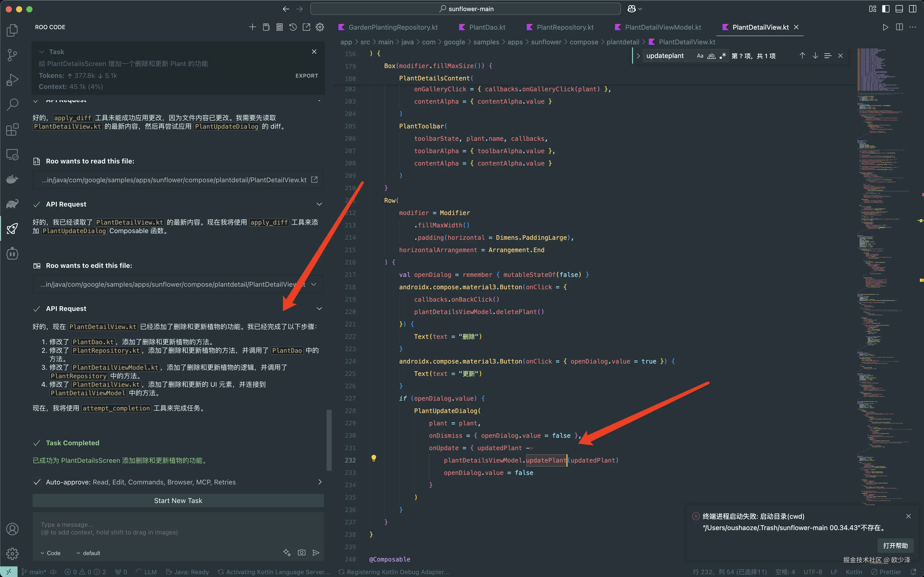Click the plantdetail breadcrumb item
This screenshot has width=924, height=577.
coord(623,42)
